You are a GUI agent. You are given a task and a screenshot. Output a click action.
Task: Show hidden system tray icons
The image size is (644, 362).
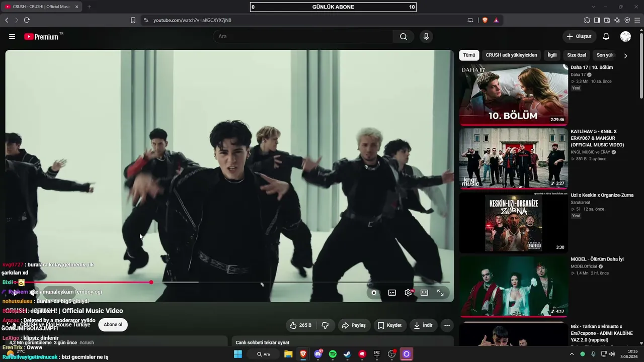572,354
